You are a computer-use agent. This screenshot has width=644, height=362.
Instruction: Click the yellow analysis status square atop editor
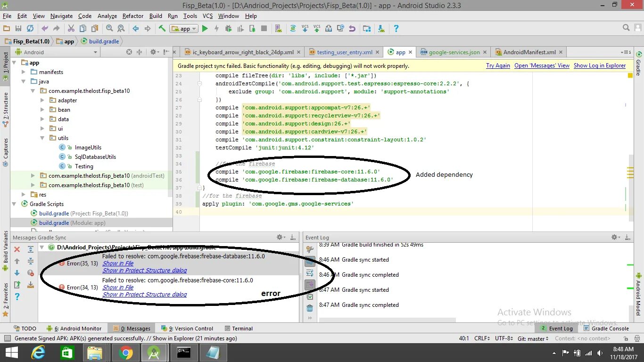(x=630, y=75)
